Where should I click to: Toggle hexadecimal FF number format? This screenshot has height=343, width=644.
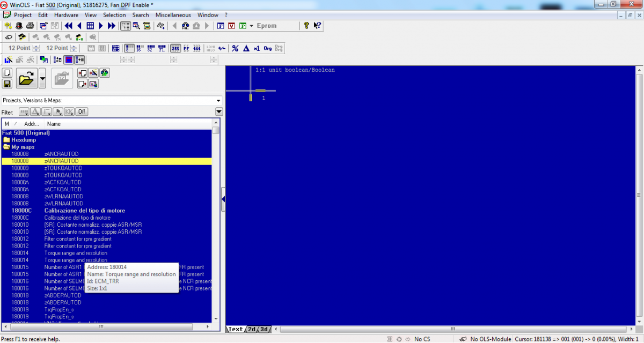click(x=186, y=48)
